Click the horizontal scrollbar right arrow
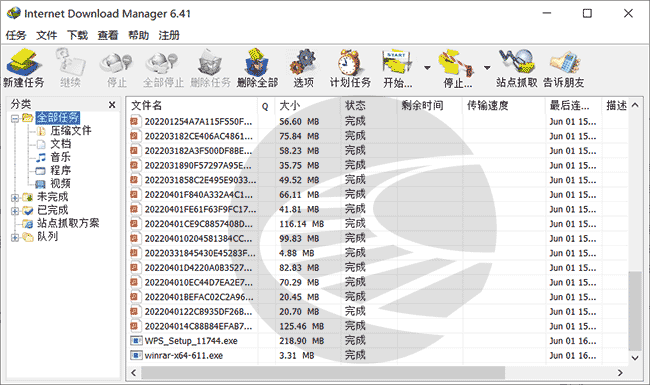The image size is (650, 385). (620, 373)
